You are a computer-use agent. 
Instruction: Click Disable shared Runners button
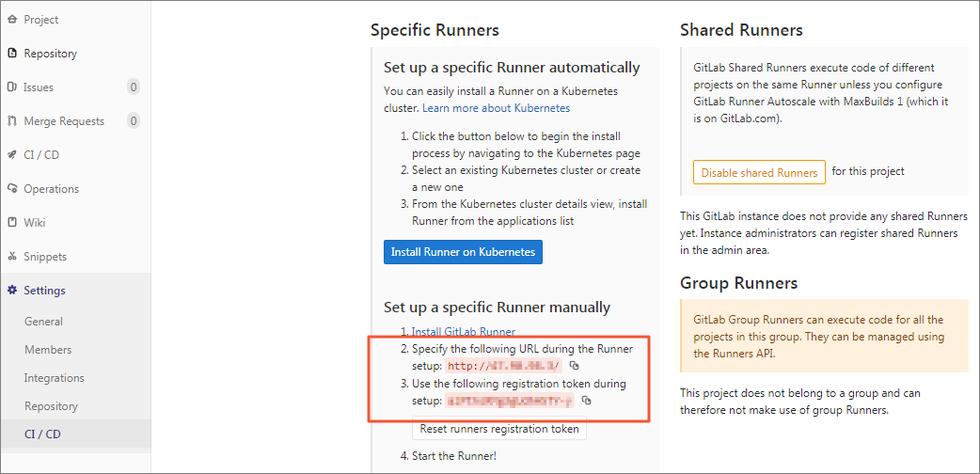pyautogui.click(x=758, y=173)
